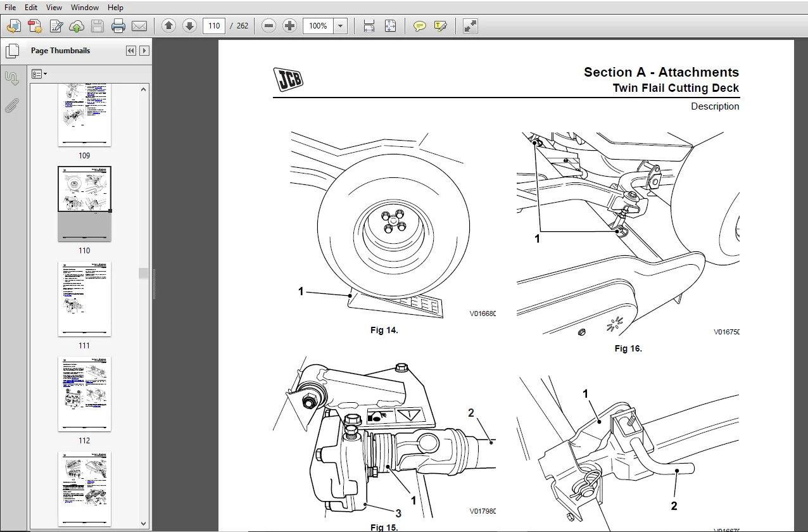
Task: Zoom out with the minus button
Action: 269,26
